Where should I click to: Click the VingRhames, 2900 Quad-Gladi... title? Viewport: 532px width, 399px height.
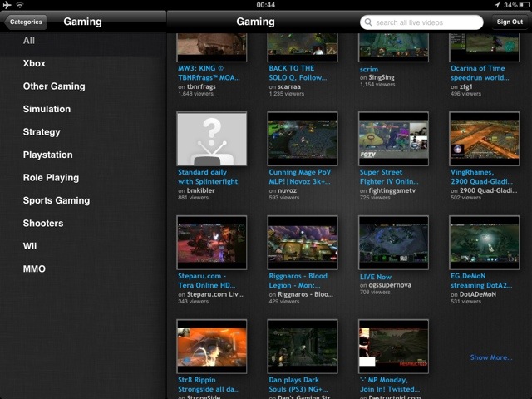(481, 177)
